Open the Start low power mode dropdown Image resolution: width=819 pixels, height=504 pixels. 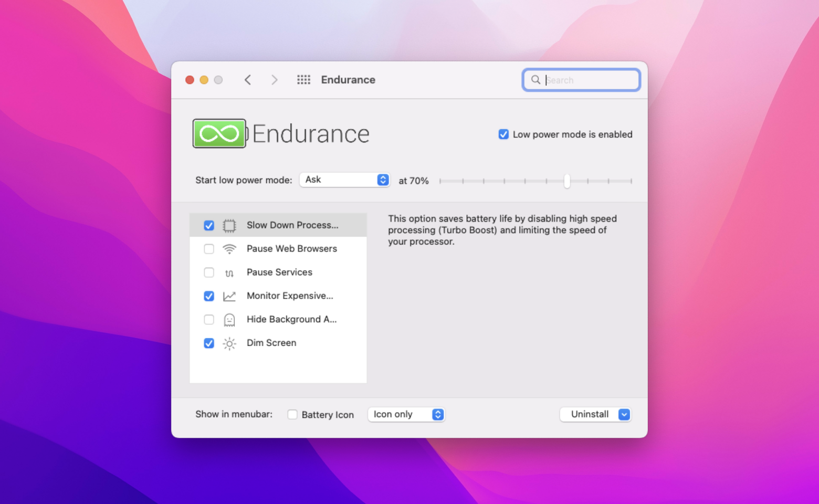pyautogui.click(x=344, y=180)
